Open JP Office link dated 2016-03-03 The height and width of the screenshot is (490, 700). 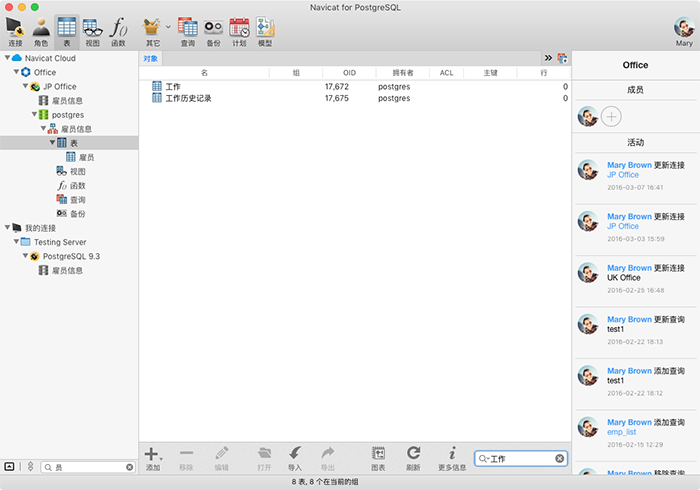[x=623, y=226]
